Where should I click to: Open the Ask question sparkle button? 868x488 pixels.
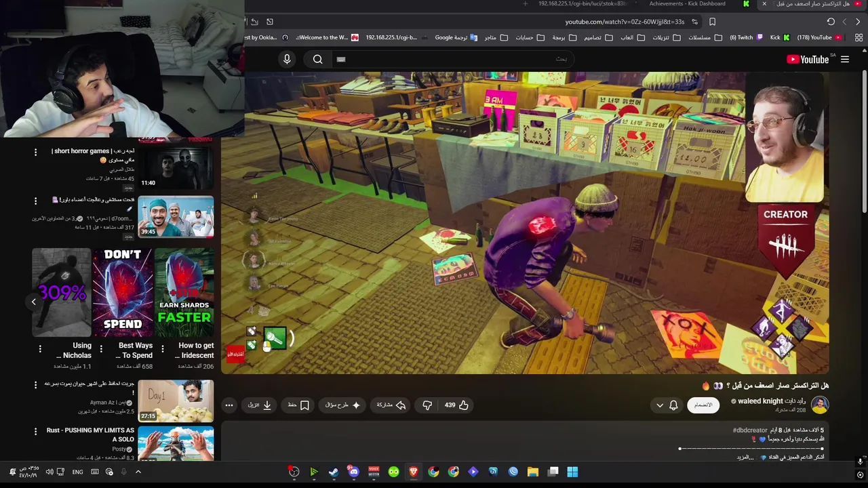342,405
